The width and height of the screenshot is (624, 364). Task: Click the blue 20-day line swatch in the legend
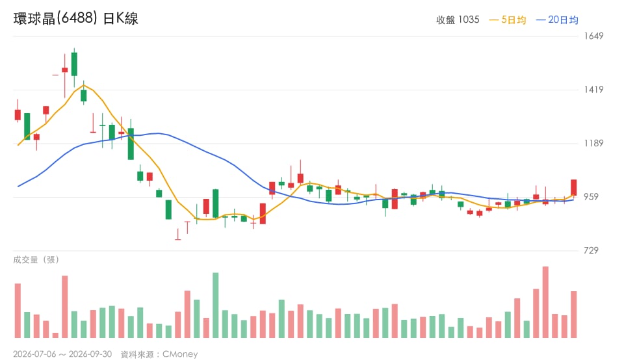click(x=541, y=20)
